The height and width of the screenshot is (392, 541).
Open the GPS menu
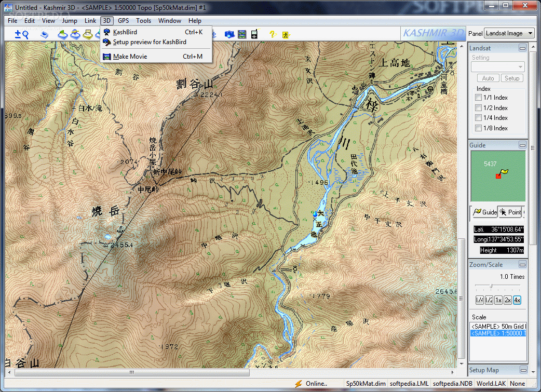[123, 21]
